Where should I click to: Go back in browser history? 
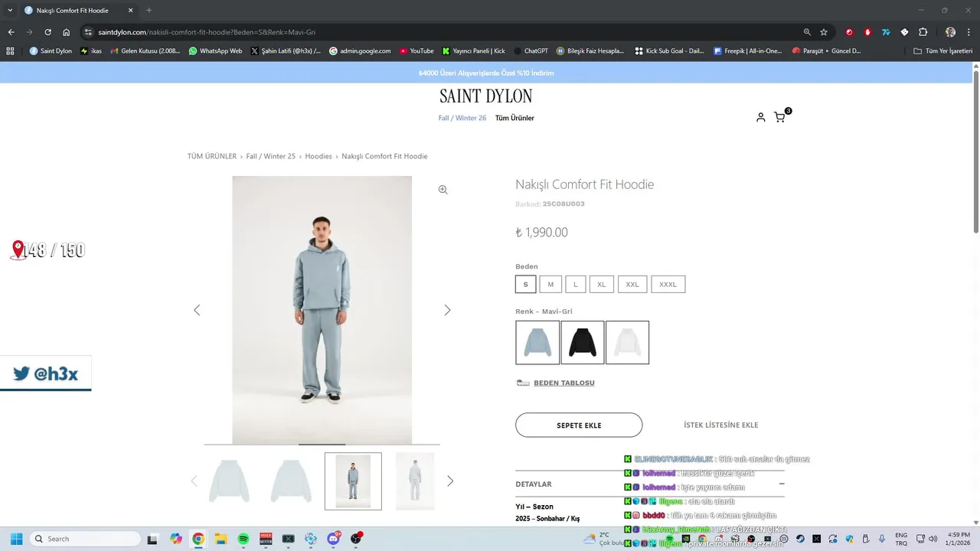pyautogui.click(x=11, y=32)
